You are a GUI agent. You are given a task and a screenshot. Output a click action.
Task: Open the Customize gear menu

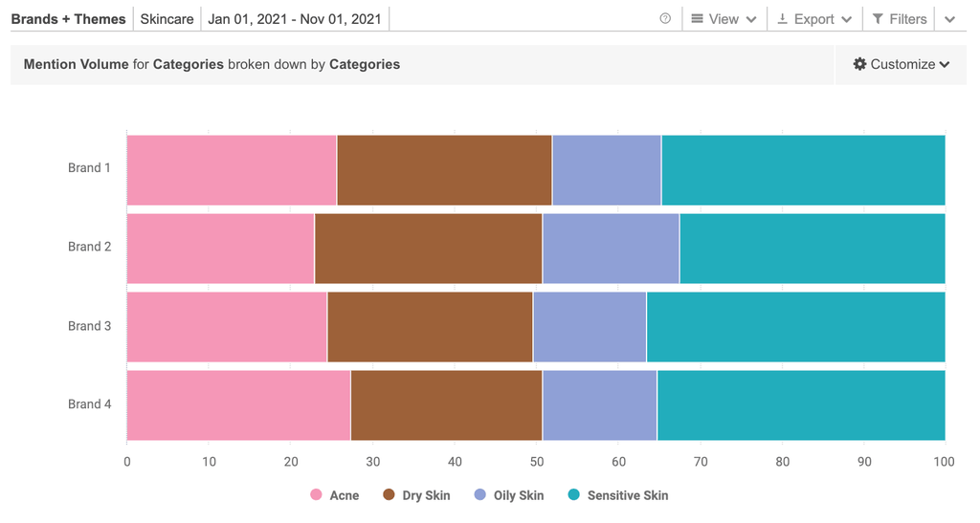pyautogui.click(x=901, y=64)
